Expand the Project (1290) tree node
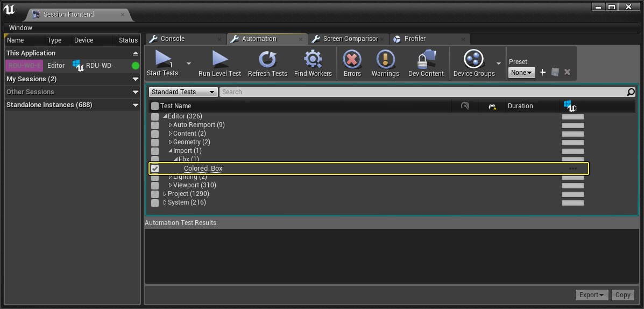644x309 pixels. pyautogui.click(x=165, y=194)
